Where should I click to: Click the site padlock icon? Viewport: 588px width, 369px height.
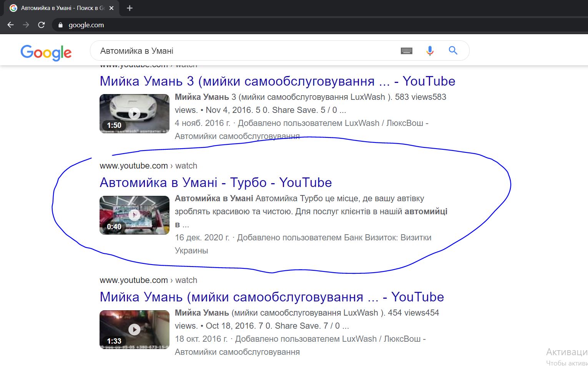60,25
